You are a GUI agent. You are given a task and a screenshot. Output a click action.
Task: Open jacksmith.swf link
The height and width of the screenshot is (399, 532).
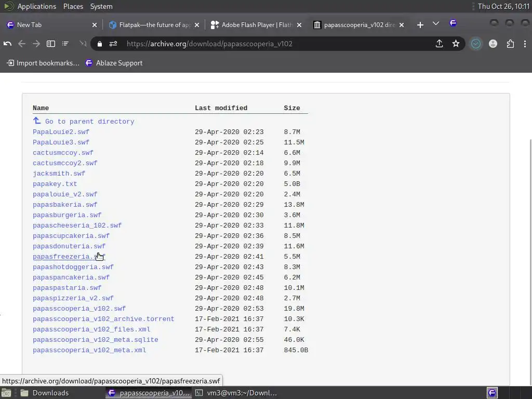[x=59, y=174]
